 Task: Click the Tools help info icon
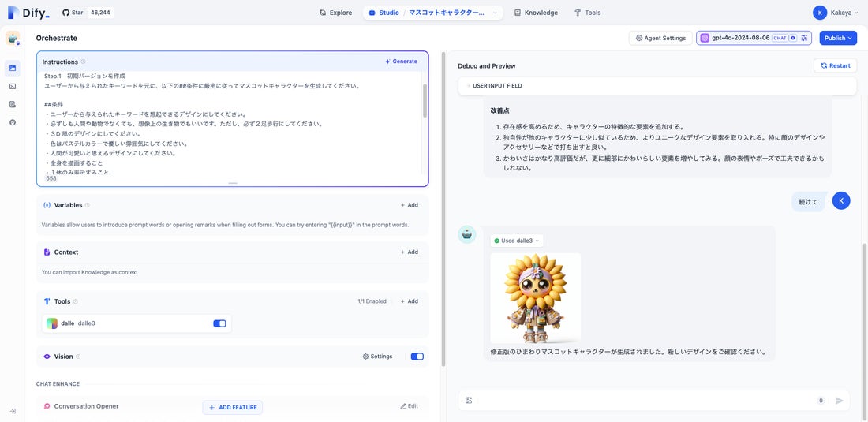pos(76,301)
